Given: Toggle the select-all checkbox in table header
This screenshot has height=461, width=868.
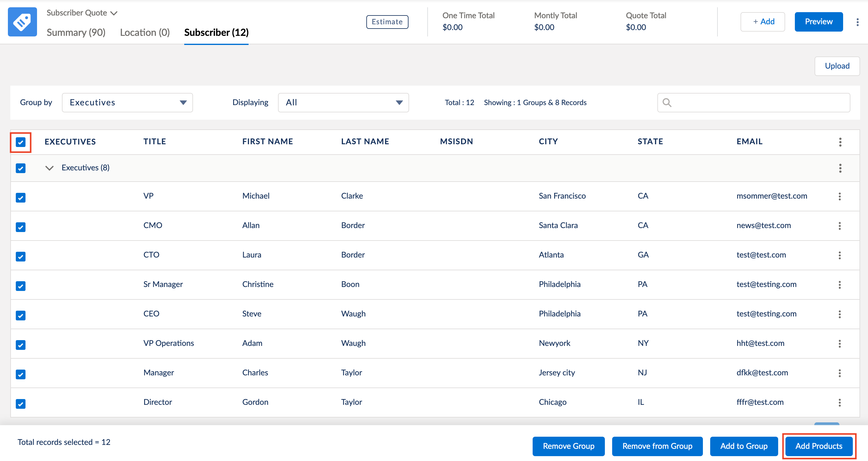Looking at the screenshot, I should click(x=21, y=142).
